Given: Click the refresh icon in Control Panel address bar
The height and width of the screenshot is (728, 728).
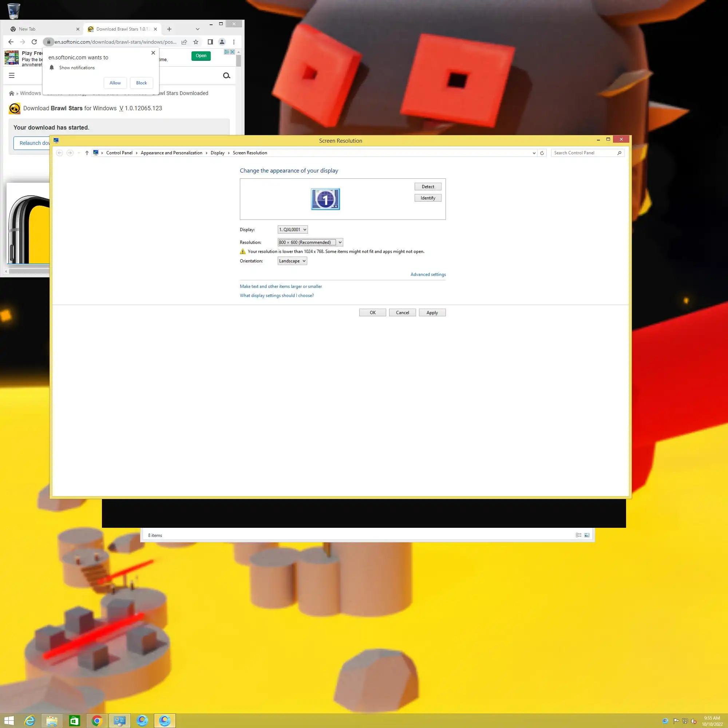Looking at the screenshot, I should pos(542,153).
